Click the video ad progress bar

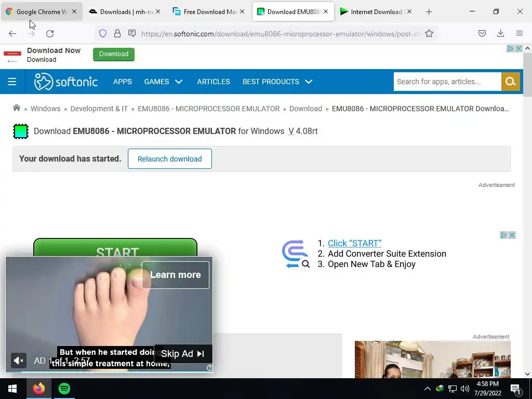[109, 371]
